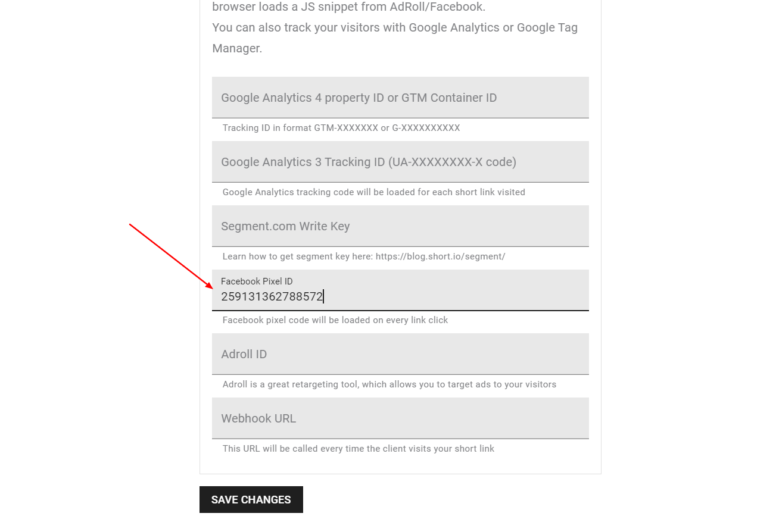The height and width of the screenshot is (532, 776).
Task: Click the word Manager in the paragraph
Action: [x=237, y=48]
